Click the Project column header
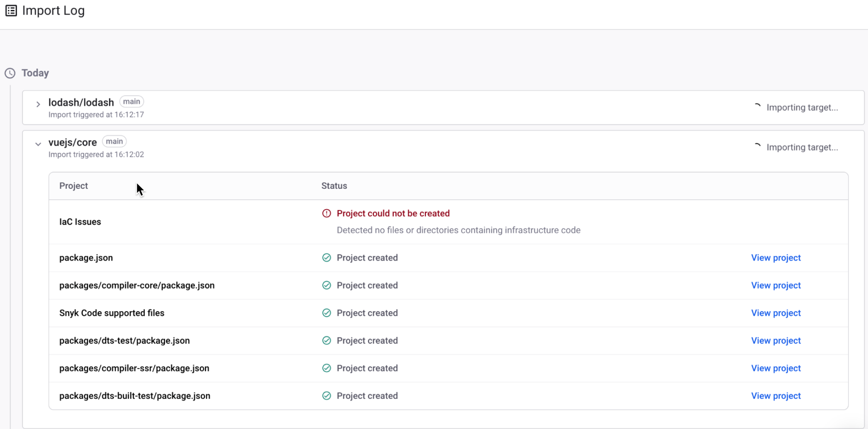Screen dimensions: 868x429 coord(73,186)
